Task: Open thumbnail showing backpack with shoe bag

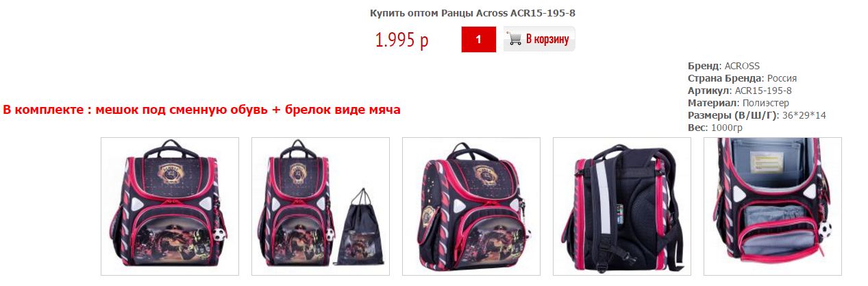Action: 321,206
